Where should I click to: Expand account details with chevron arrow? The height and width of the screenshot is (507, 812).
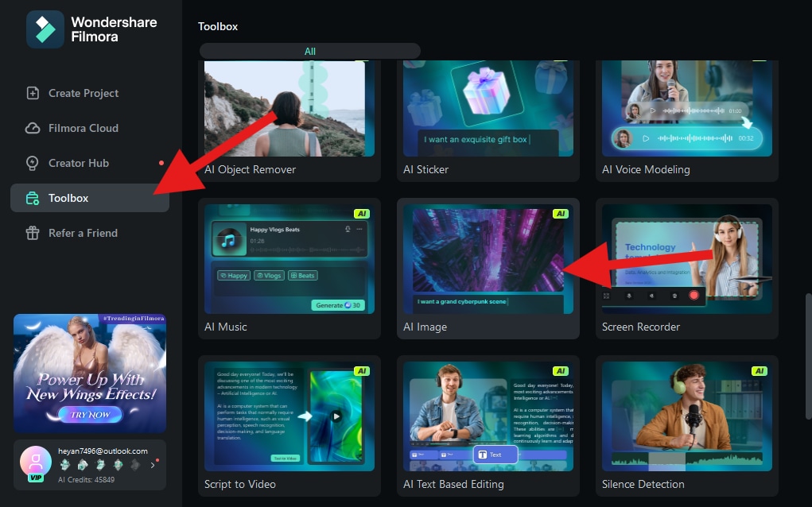pyautogui.click(x=153, y=465)
